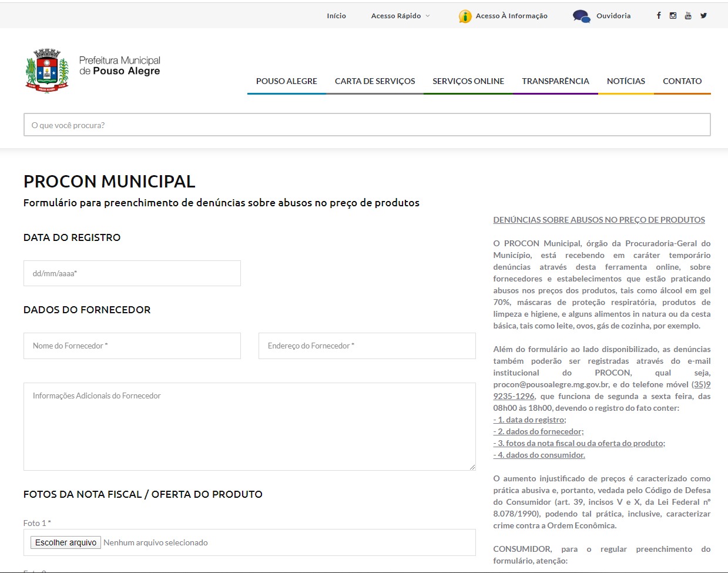This screenshot has width=728, height=573.
Task: Click '3. fotos da nota fiscal' link
Action: (579, 443)
